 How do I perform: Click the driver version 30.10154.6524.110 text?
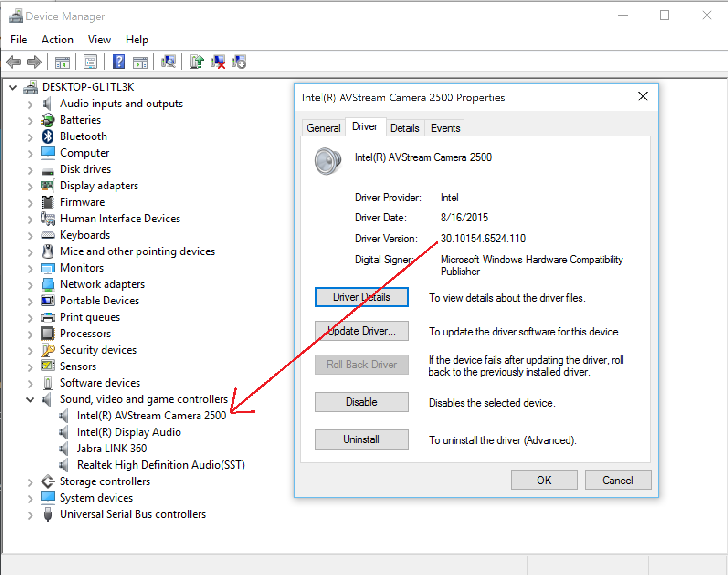click(x=483, y=239)
